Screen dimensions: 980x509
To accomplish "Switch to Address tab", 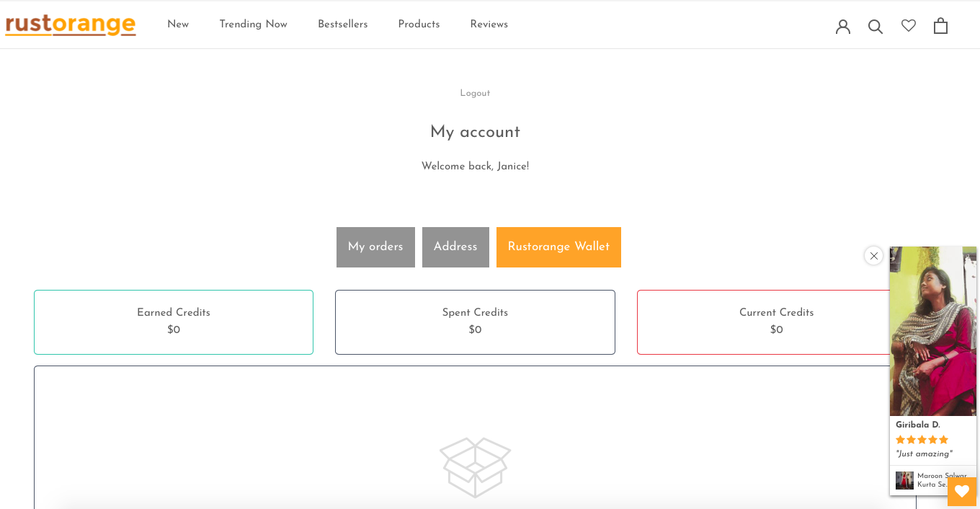I will point(455,247).
